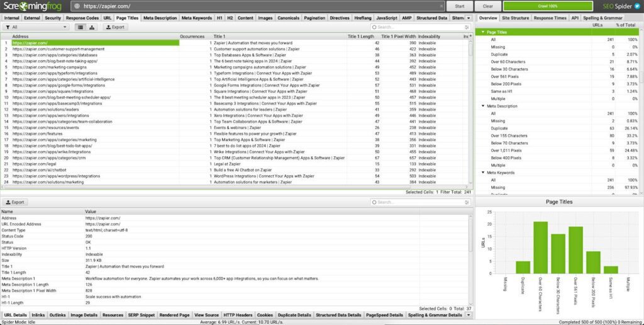Open the bottom tab overflow dropdown arrow
Viewport: 644px width, 325px height.
(x=469, y=315)
